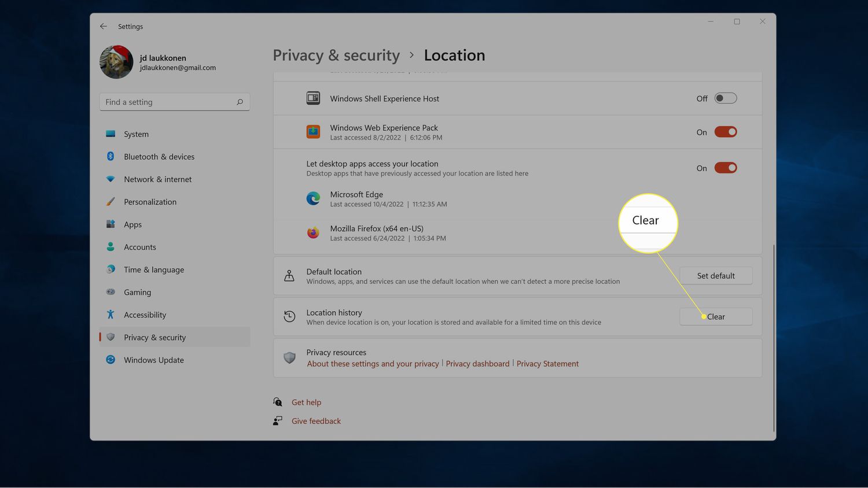This screenshot has height=488, width=868.
Task: Click the Privacy & security shield icon
Action: 111,337
